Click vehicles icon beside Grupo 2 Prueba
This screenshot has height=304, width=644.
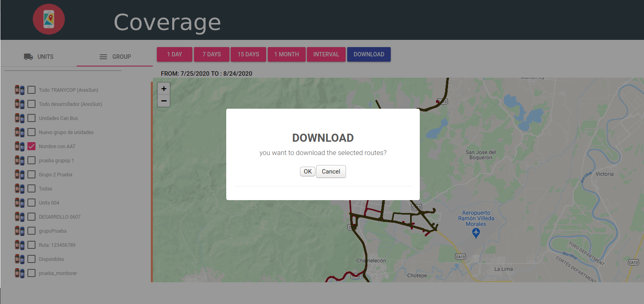(x=20, y=174)
